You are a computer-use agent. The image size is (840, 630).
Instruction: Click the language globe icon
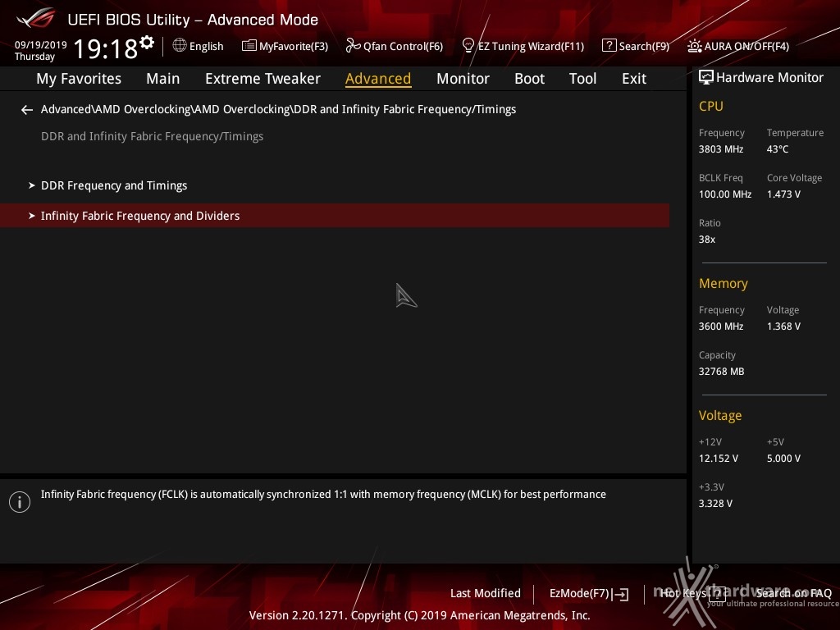180,46
